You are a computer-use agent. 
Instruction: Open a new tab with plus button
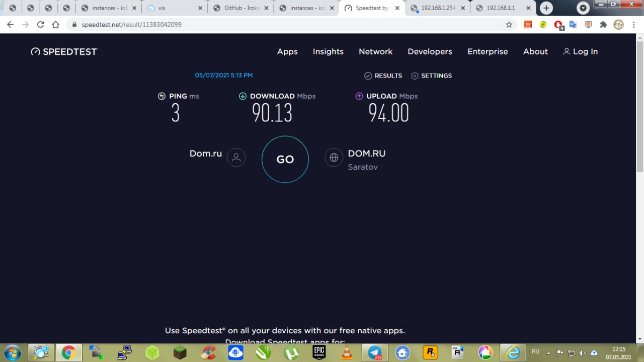546,8
